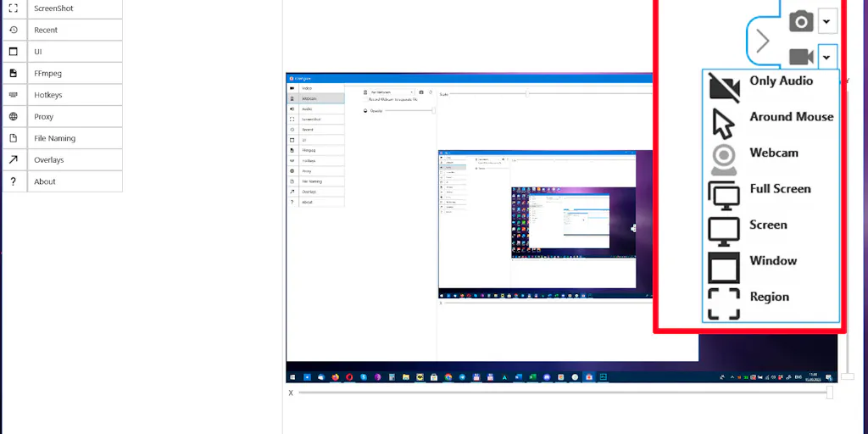Click the webcam preview image

(561, 227)
